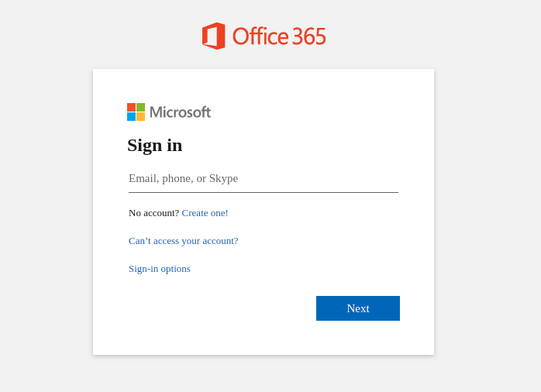
Task: Click the orange Office door-shaped logo icon
Action: (214, 36)
